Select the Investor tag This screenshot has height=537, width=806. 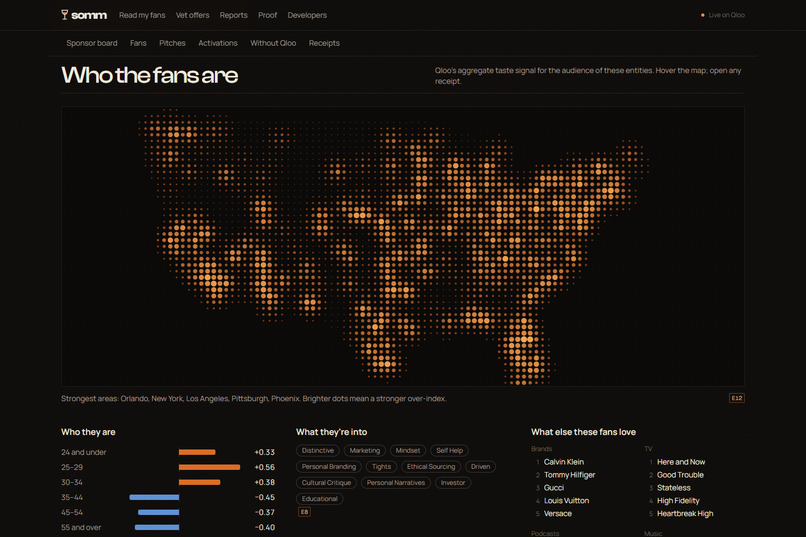[x=453, y=483]
